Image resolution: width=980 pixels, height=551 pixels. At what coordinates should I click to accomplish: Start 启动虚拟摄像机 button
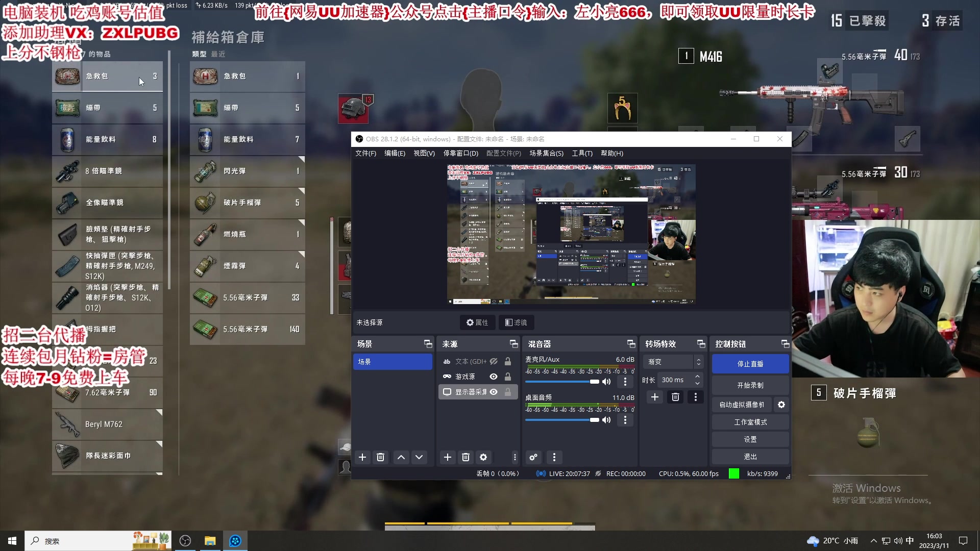tap(742, 405)
